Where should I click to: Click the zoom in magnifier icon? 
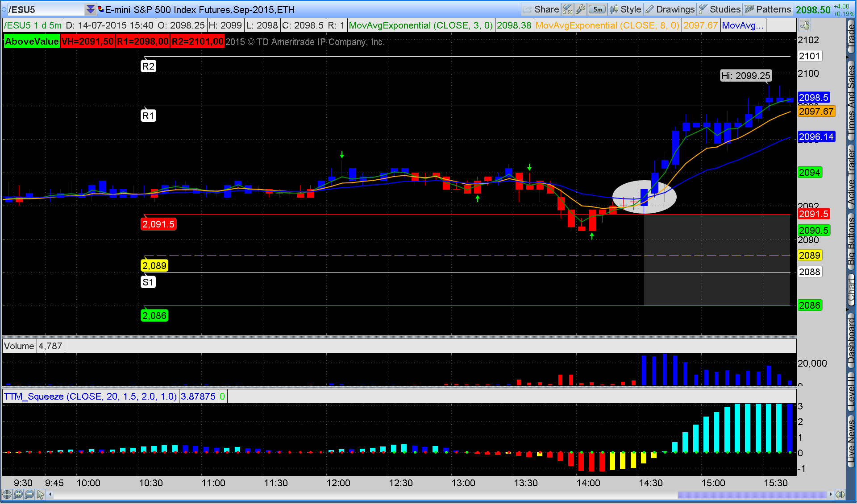coord(18,494)
